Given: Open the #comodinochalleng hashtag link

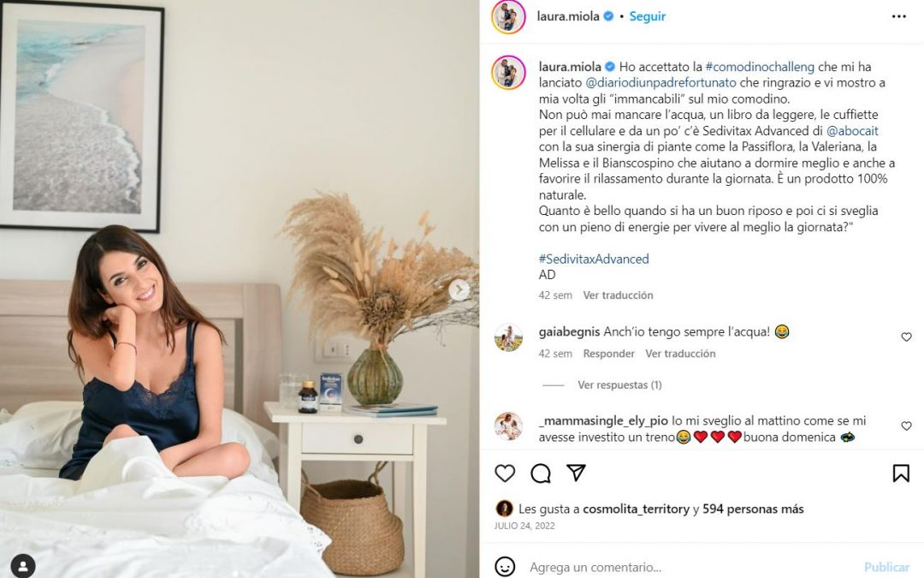Looking at the screenshot, I should 760,67.
